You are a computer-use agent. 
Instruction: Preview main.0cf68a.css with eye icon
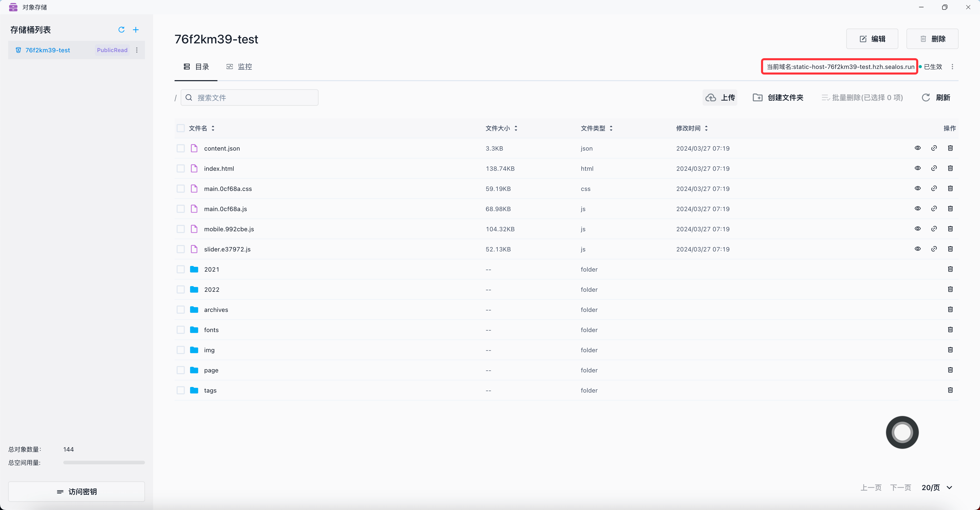[x=918, y=188]
